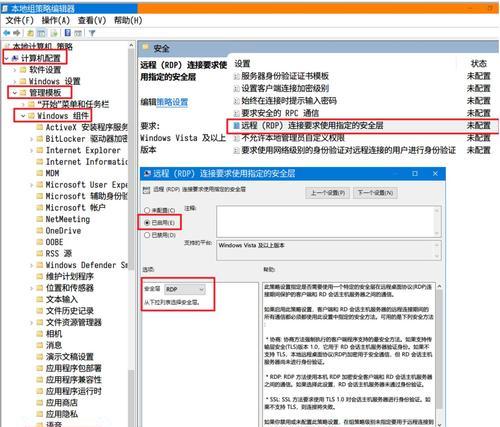The width and height of the screenshot is (500, 427).
Task: Click the folder icon beside NetMeeting
Action: click(40, 219)
